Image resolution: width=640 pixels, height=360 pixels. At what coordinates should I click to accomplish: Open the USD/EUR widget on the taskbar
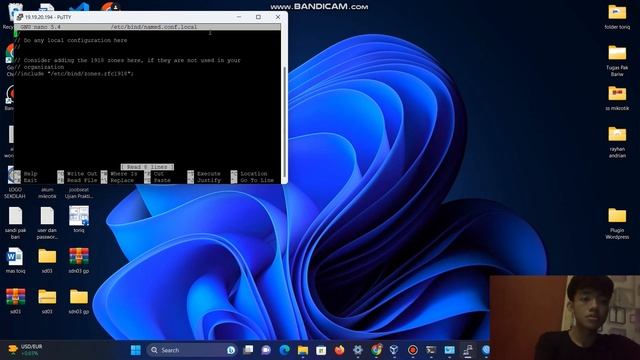(25, 350)
